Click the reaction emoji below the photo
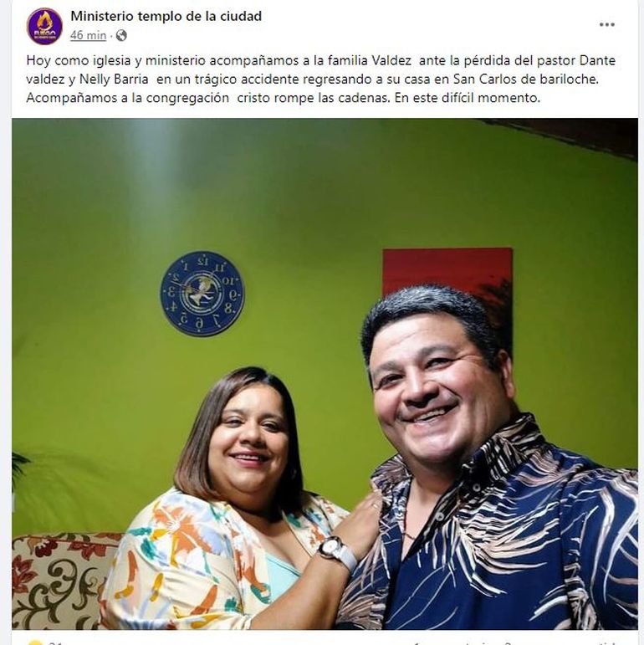This screenshot has width=644, height=645. click(x=34, y=643)
